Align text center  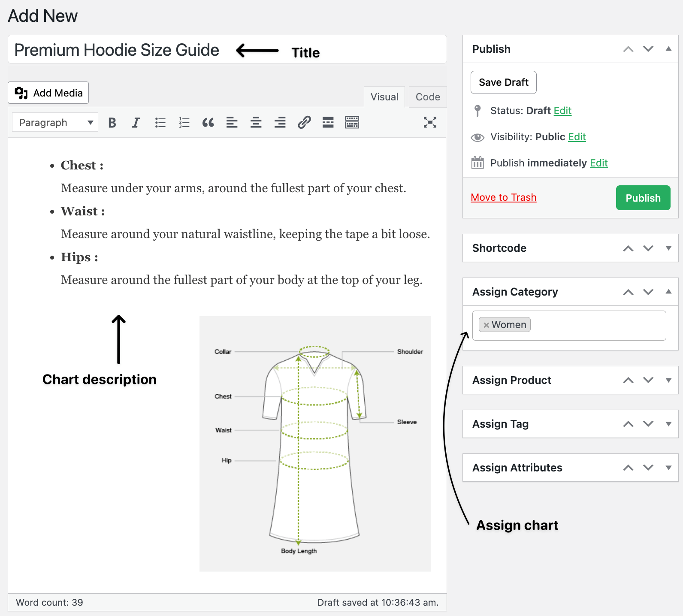256,123
